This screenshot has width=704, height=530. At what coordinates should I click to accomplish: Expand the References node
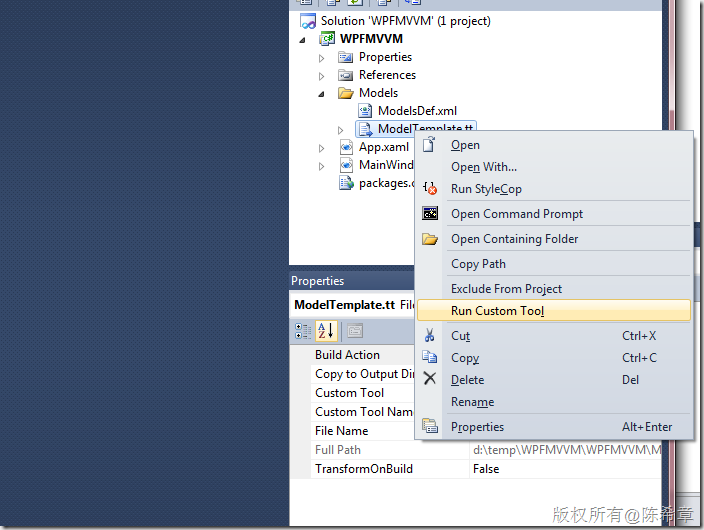(321, 76)
